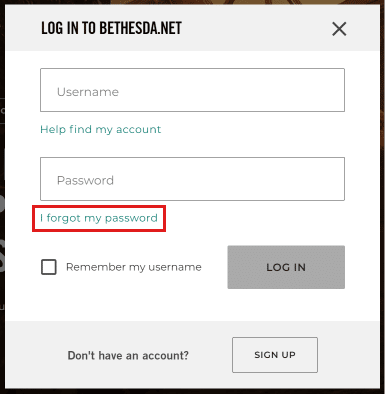Image resolution: width=385 pixels, height=394 pixels.
Task: Focus the Password input field
Action: (192, 179)
